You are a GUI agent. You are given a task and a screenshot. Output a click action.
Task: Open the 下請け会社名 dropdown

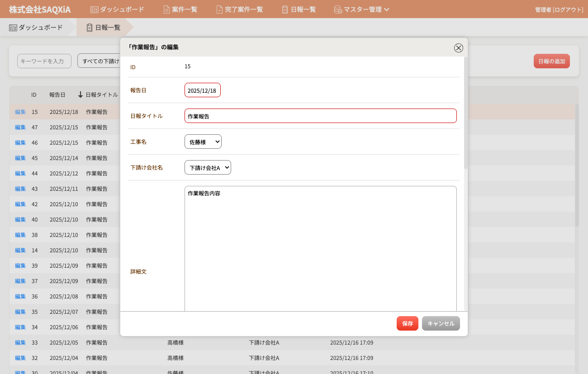coord(208,168)
